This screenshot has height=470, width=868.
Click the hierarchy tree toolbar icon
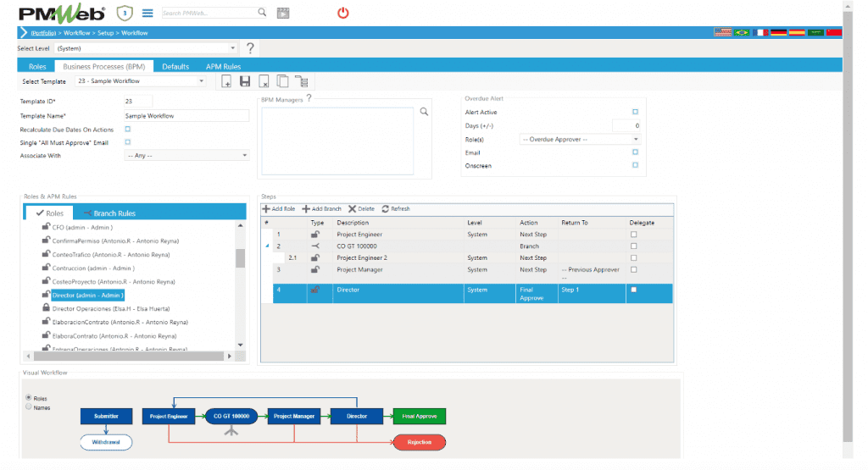301,81
